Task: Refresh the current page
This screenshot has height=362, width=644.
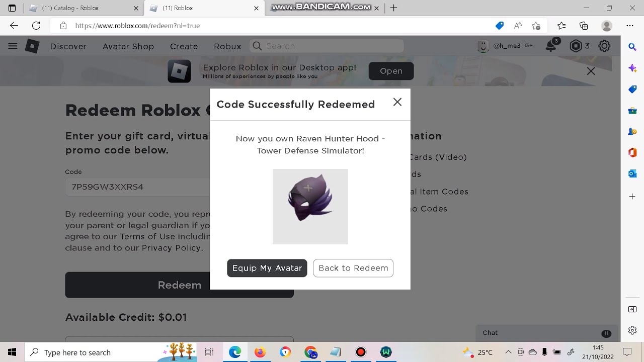Action: point(36,26)
